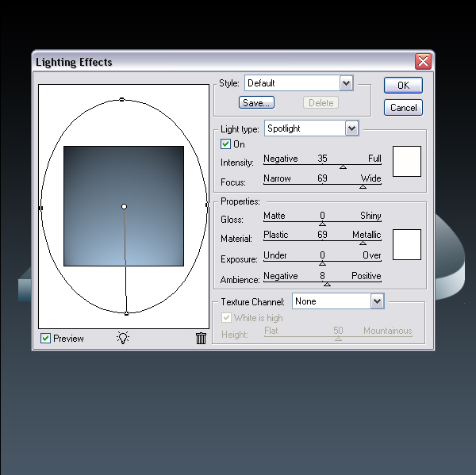Toggle the Preview checkbox
Image resolution: width=476 pixels, height=475 pixels.
point(45,338)
